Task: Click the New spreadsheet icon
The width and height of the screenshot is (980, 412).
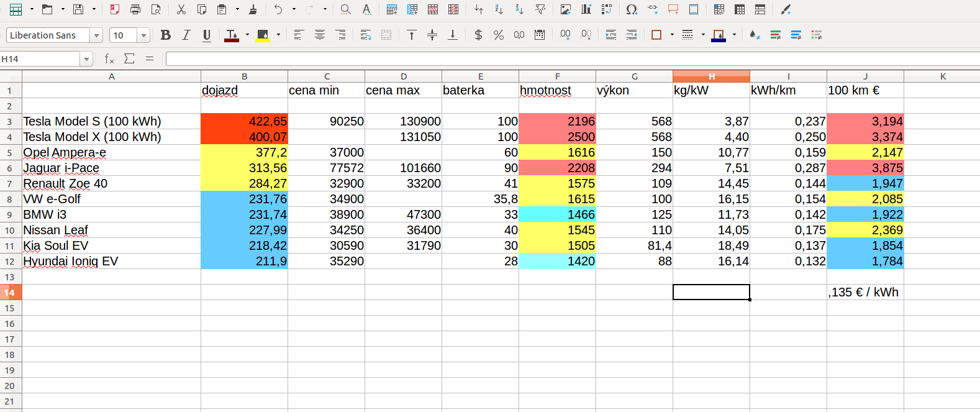Action: click(x=16, y=9)
